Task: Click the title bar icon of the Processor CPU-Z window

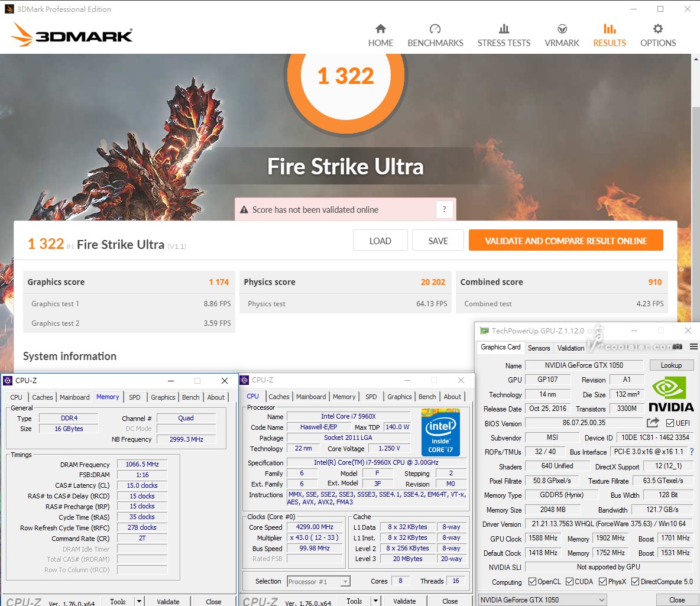Action: point(244,380)
